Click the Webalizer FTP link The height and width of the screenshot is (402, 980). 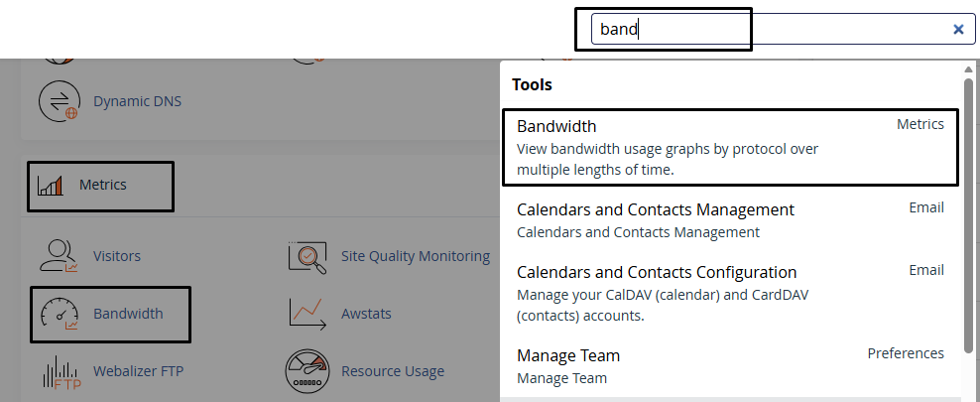pos(138,371)
